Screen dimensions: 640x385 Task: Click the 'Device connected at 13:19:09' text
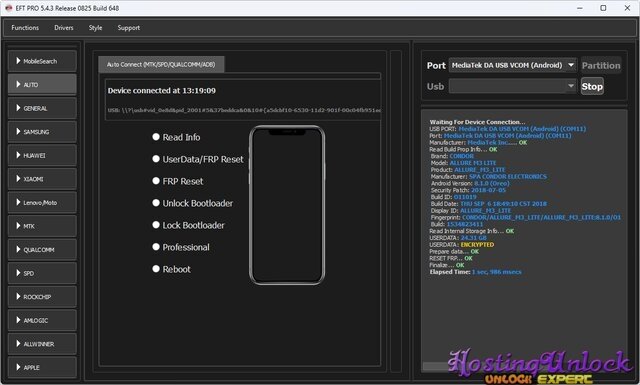point(162,91)
